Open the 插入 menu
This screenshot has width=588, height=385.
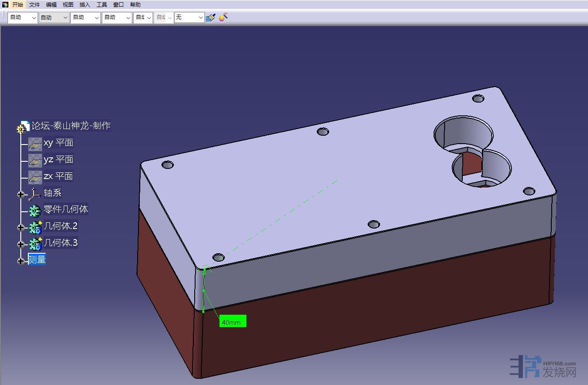coord(85,4)
